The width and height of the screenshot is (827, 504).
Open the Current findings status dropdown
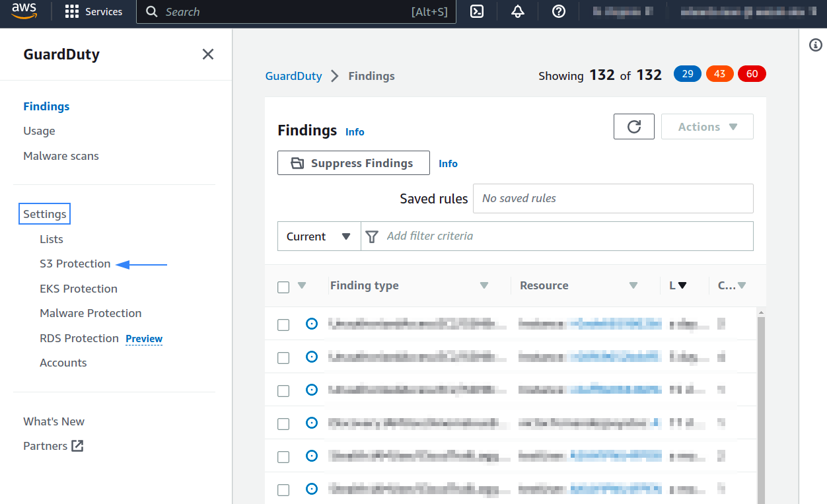[319, 236]
